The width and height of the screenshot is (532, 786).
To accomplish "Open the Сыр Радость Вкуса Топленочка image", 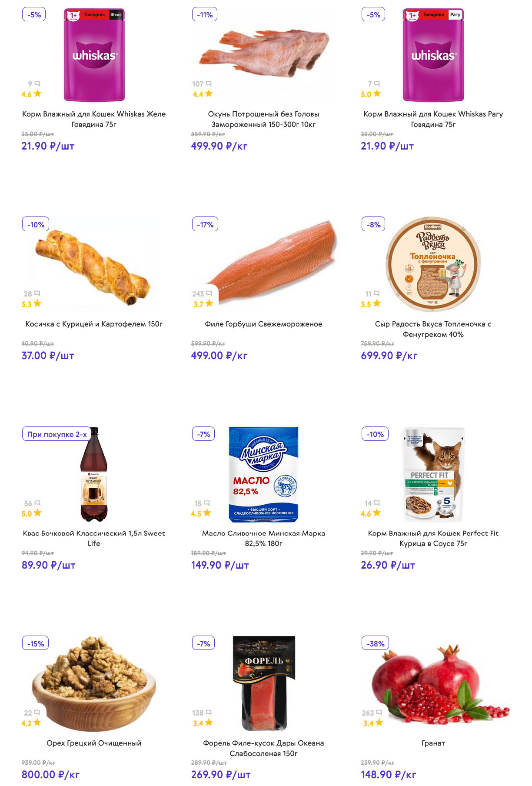I will pyautogui.click(x=433, y=264).
